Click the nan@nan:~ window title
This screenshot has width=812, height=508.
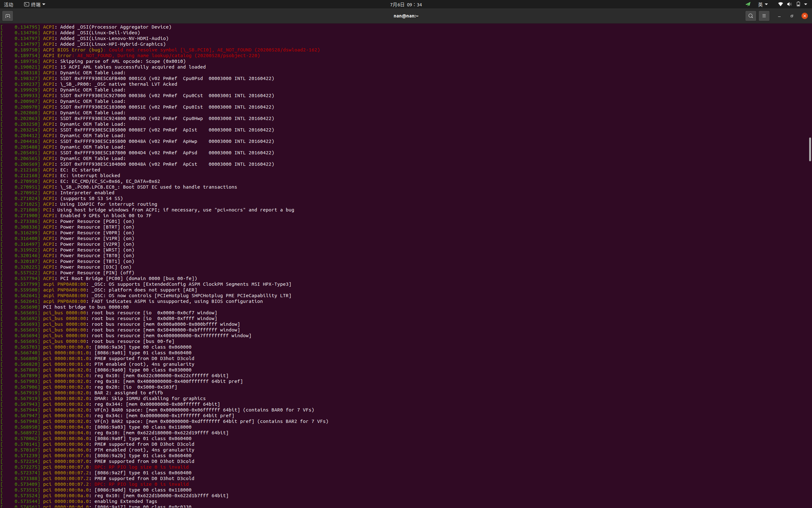(x=406, y=16)
